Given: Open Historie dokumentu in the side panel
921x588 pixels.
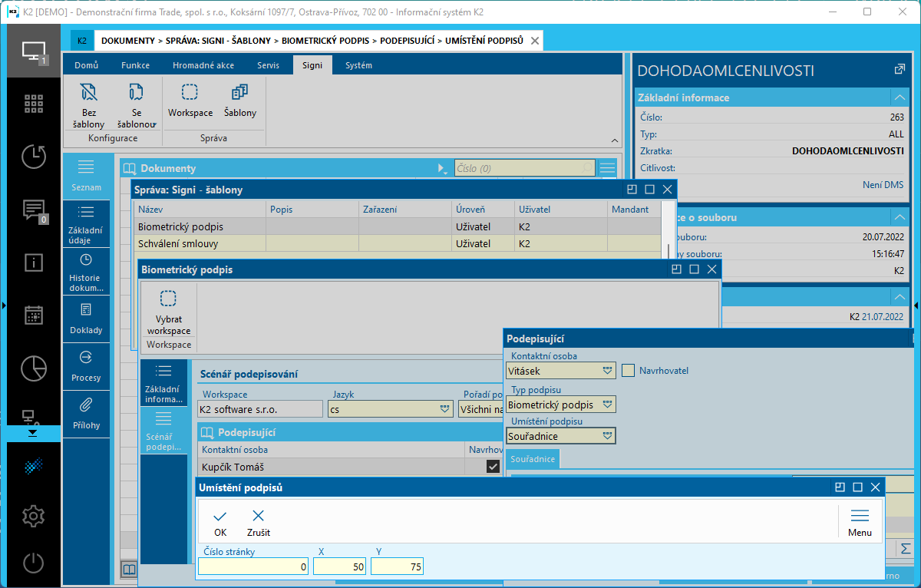Looking at the screenshot, I should click(x=86, y=272).
